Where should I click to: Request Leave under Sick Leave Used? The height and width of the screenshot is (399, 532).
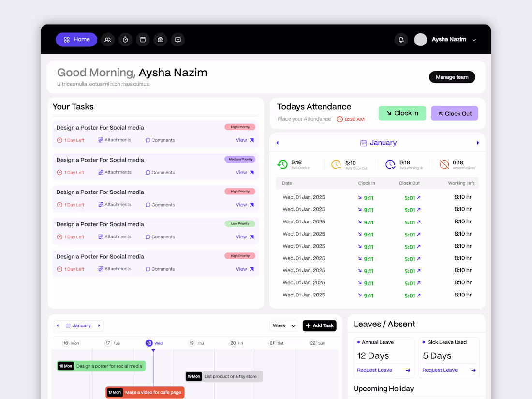[440, 370]
